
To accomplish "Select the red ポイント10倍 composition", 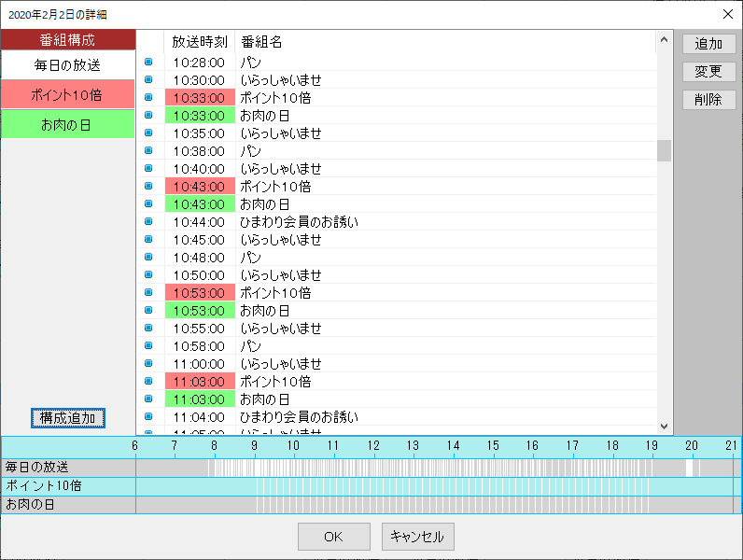I will [x=67, y=94].
